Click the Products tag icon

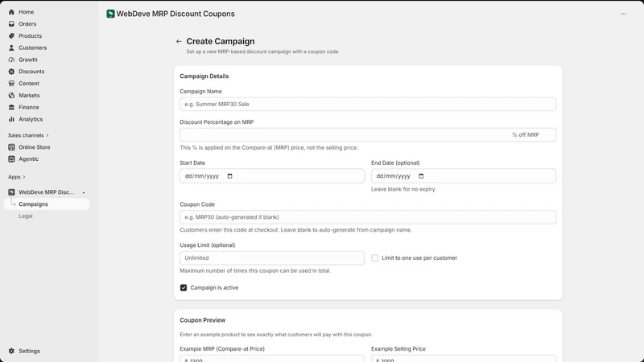click(11, 35)
